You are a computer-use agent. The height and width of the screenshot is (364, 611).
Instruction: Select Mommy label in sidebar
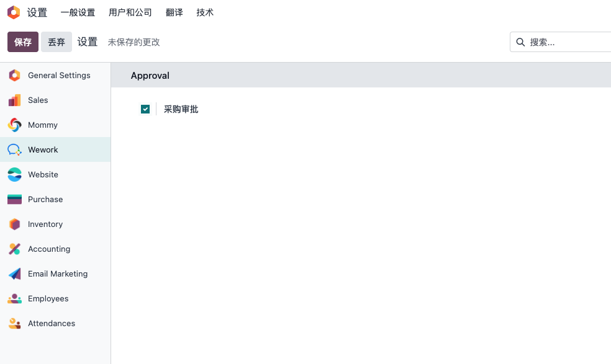(43, 125)
